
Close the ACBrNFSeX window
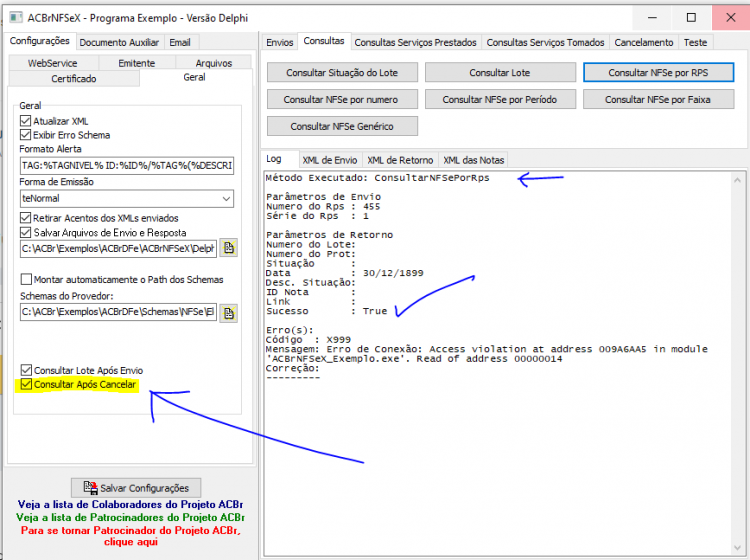(730, 18)
